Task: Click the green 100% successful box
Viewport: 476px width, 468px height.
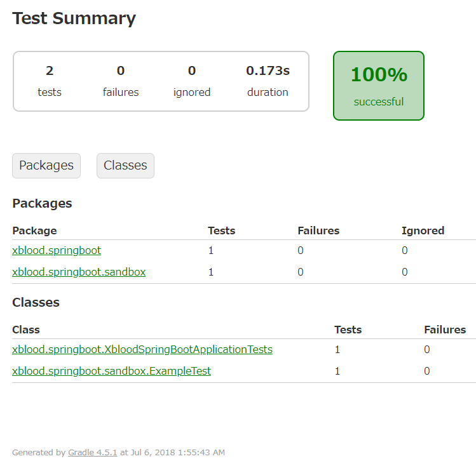Action: click(x=379, y=86)
